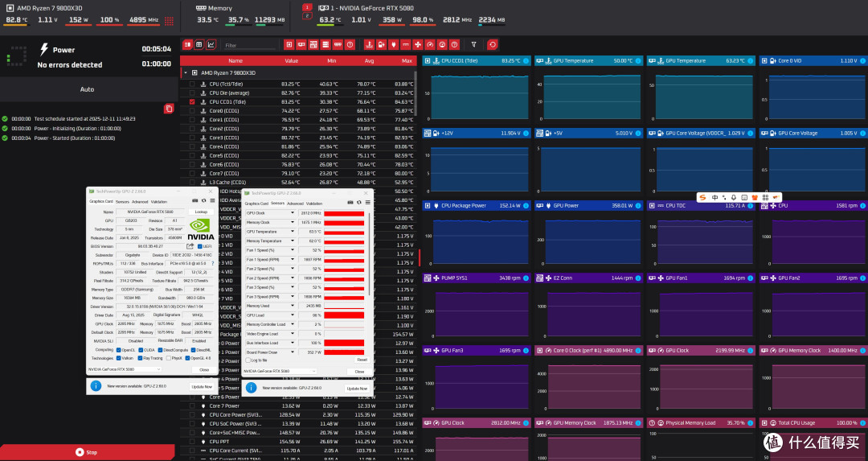
Task: Open the Board Power Draw sensor dropdown arrow
Action: [x=293, y=352]
